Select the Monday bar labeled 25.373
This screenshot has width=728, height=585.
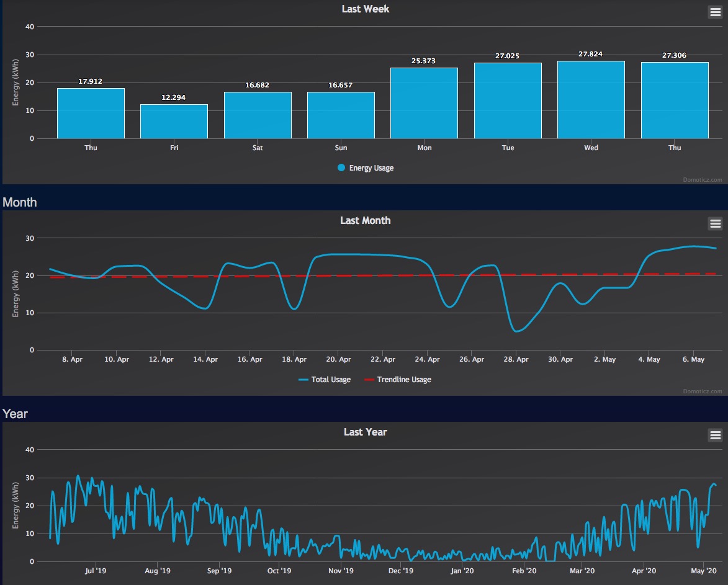point(425,103)
